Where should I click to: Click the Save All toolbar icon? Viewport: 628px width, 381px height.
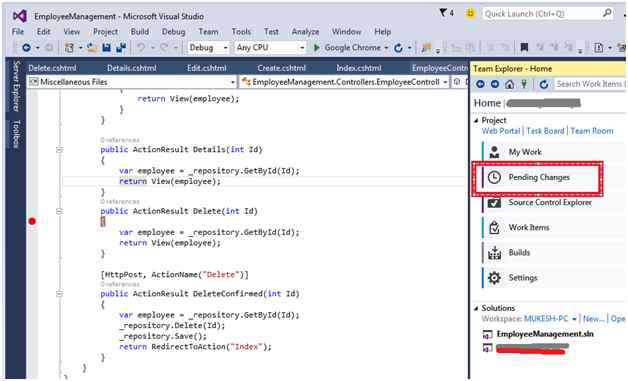coord(121,48)
